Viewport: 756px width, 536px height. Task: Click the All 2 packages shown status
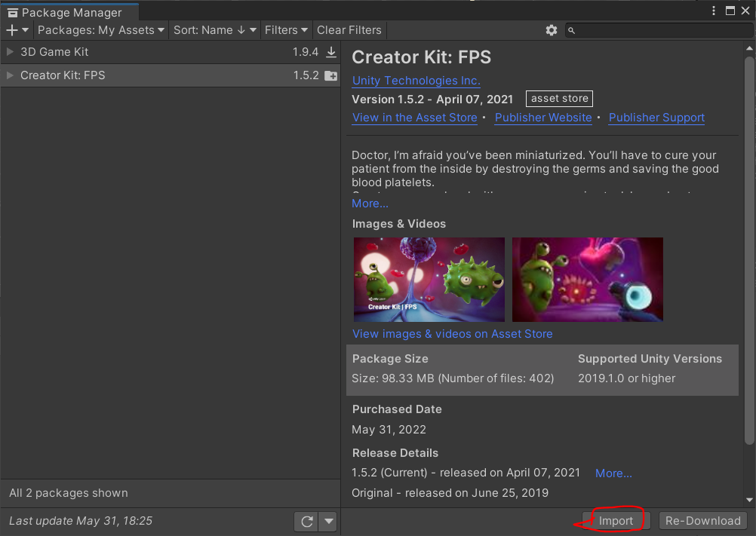[69, 493]
